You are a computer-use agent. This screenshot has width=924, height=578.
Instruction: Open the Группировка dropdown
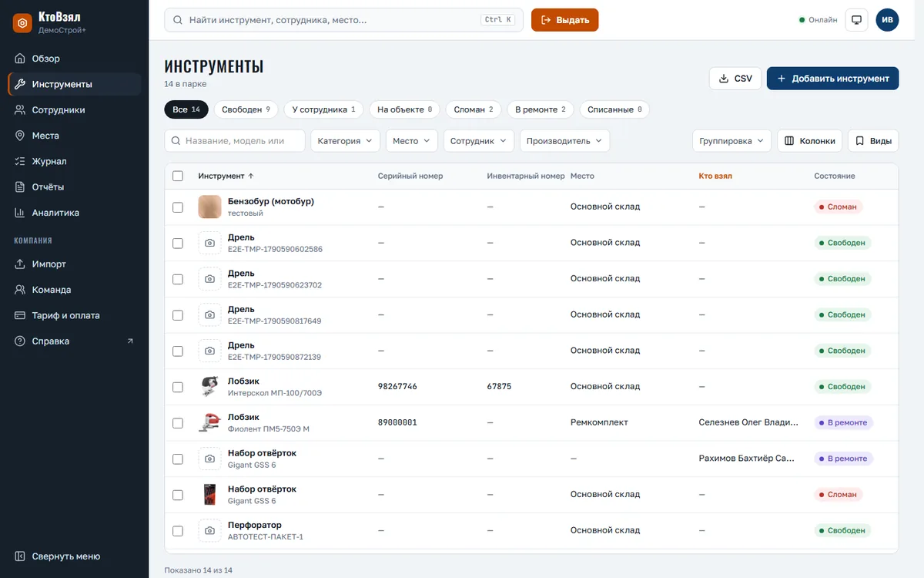tap(731, 141)
